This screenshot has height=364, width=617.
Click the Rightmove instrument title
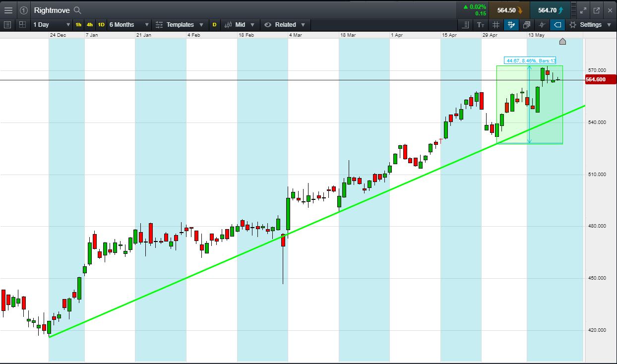[52, 10]
